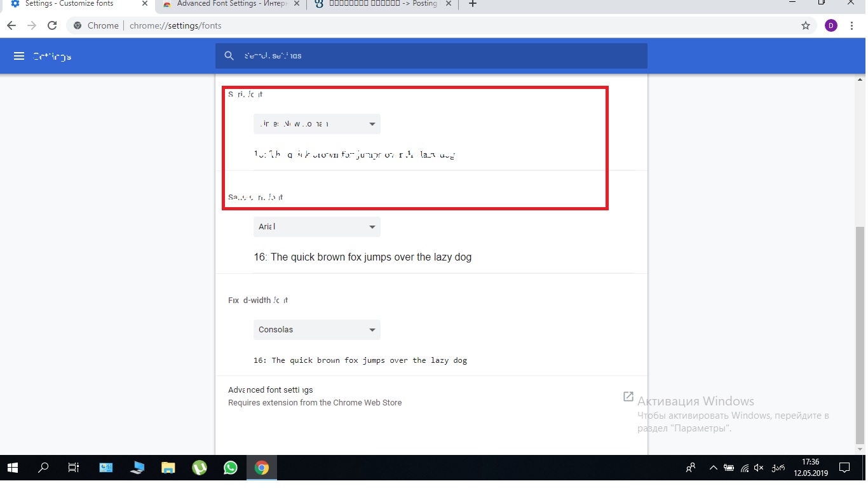Click "Requires extension from the Chrome Web Store" text
Viewport: 868px width, 488px height.
coord(315,403)
